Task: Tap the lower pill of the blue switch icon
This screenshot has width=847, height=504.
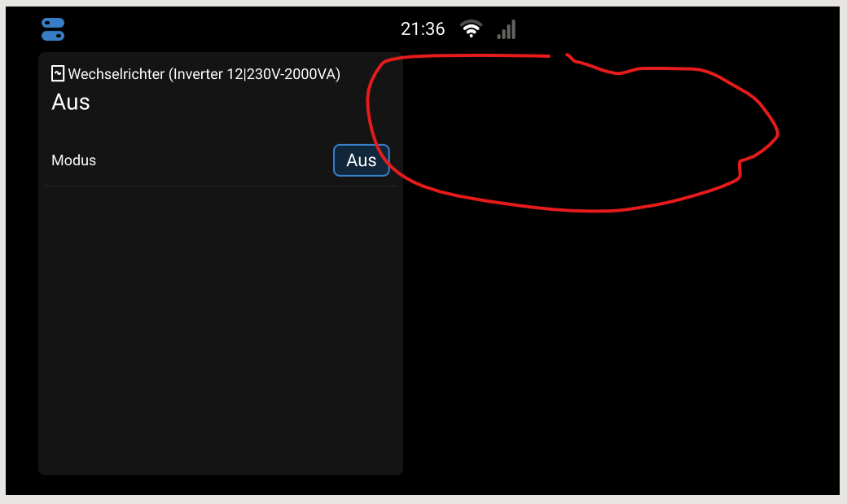Action: pyautogui.click(x=53, y=36)
